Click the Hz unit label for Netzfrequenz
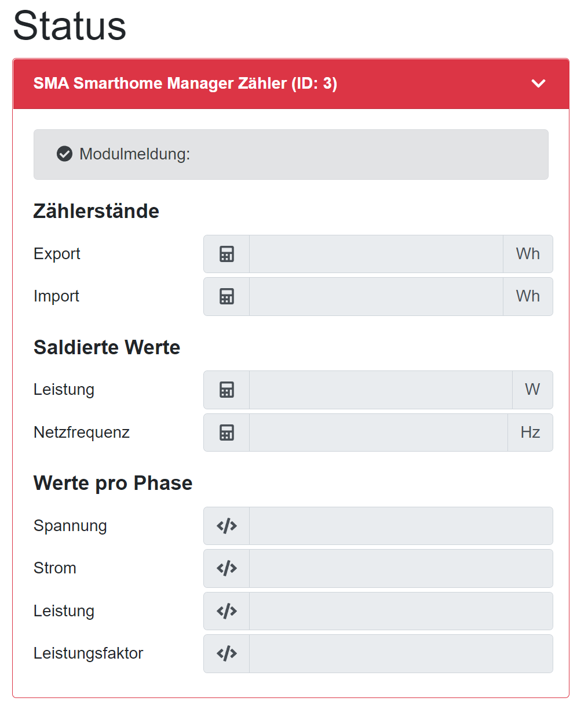This screenshot has height=705, width=588. [x=530, y=433]
